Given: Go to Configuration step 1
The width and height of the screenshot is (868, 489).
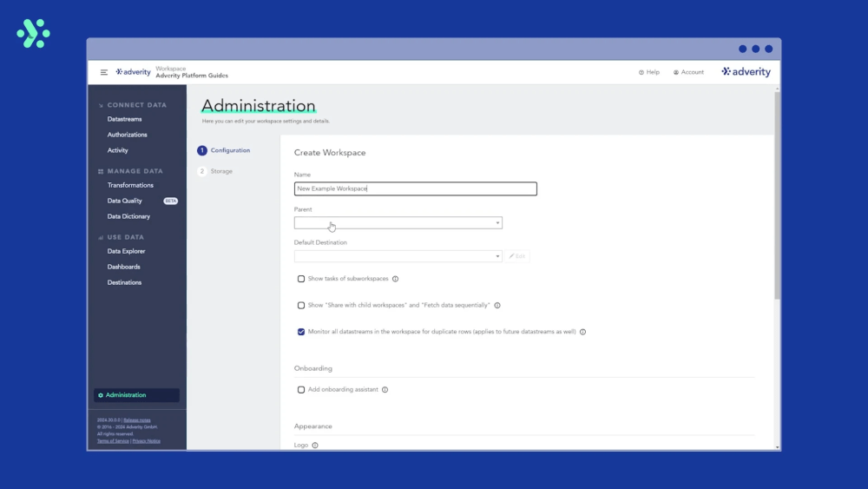Looking at the screenshot, I should 224,150.
